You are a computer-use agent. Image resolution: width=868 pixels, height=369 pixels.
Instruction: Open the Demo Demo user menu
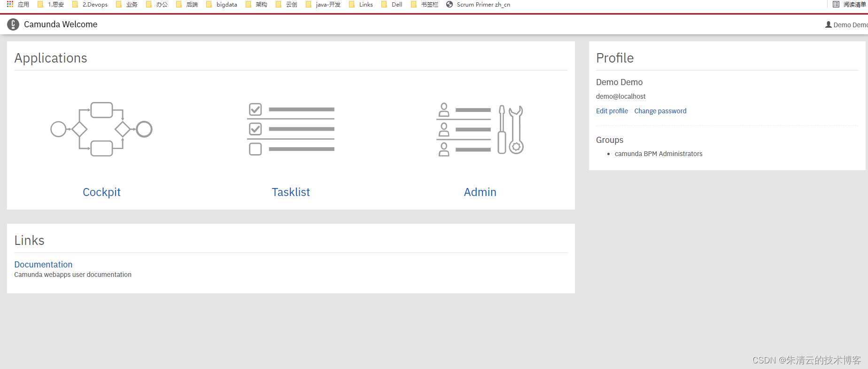coord(846,25)
